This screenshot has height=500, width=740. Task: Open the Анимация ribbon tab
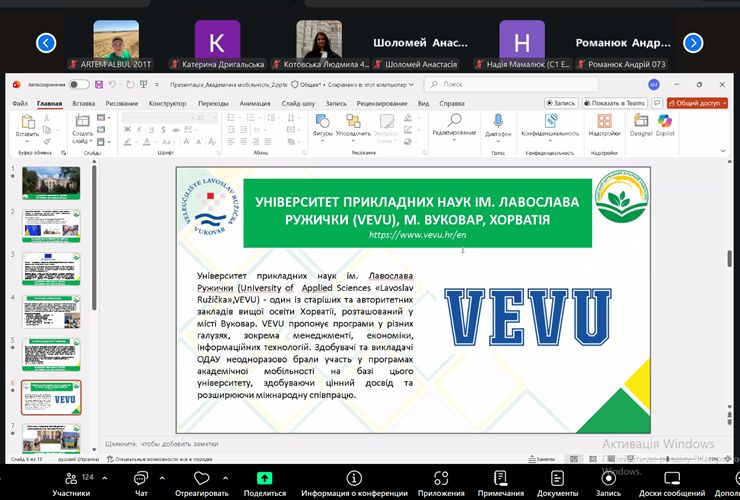[x=255, y=103]
